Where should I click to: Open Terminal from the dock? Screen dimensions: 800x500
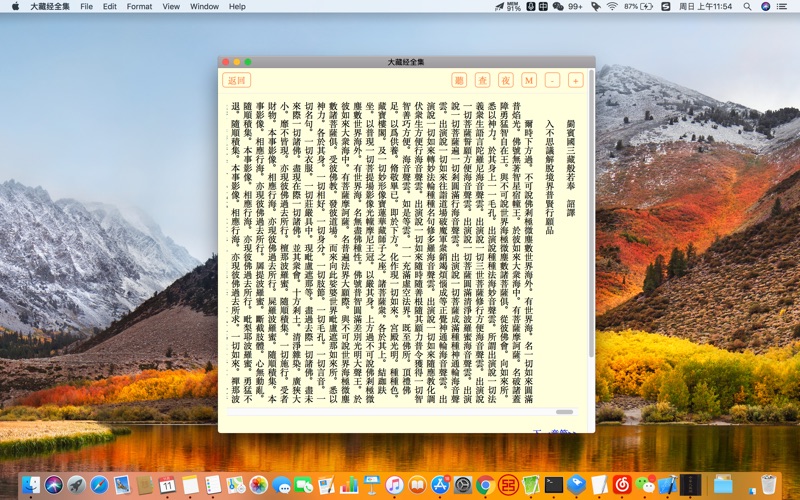coord(554,485)
